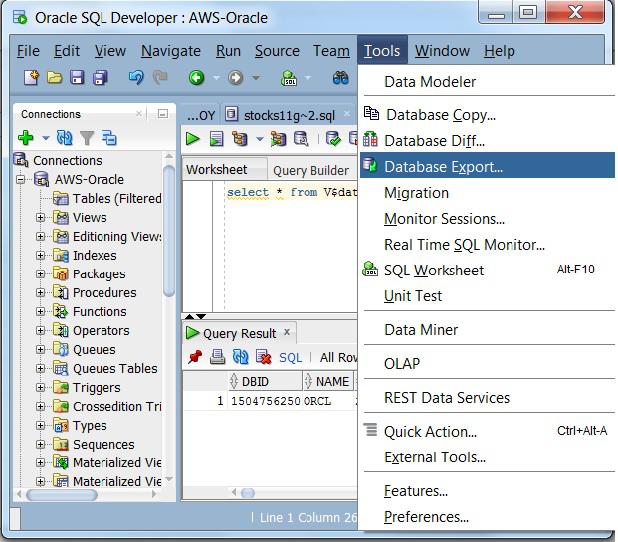The width and height of the screenshot is (618, 542).
Task: Pin the query result with red pin
Action: click(x=195, y=357)
